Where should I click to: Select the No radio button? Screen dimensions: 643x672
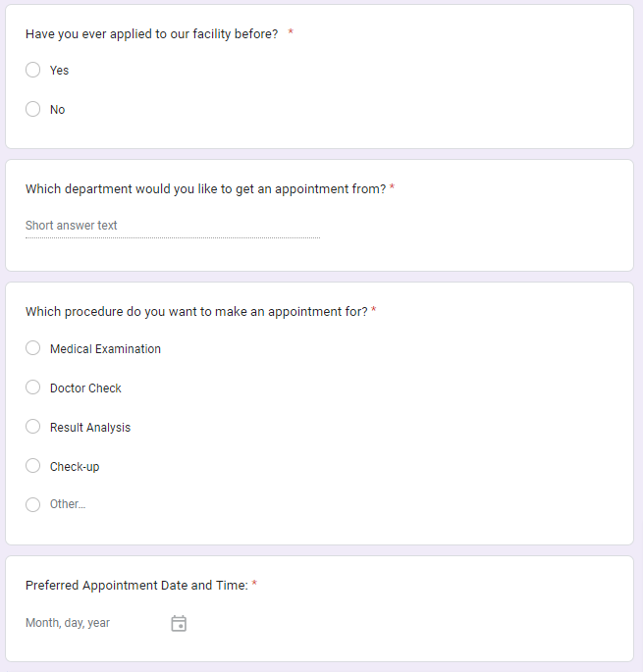click(x=33, y=109)
